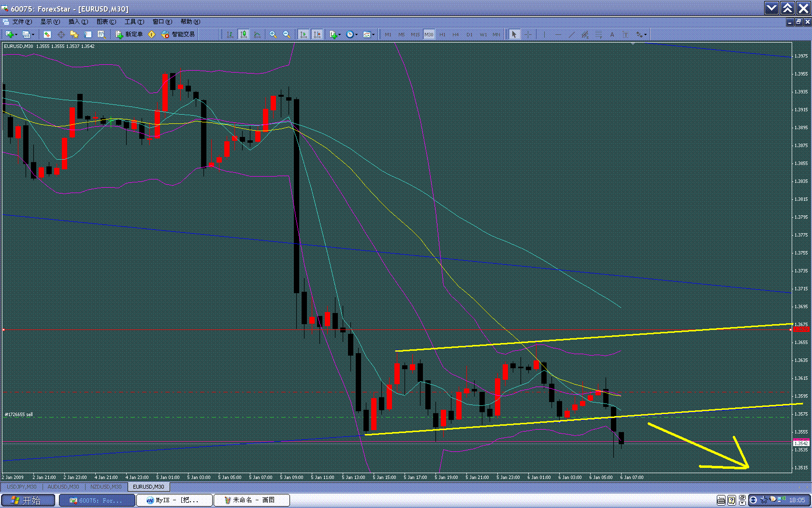Image resolution: width=812 pixels, height=508 pixels.
Task: Switch chart to line chart mode
Action: click(257, 34)
